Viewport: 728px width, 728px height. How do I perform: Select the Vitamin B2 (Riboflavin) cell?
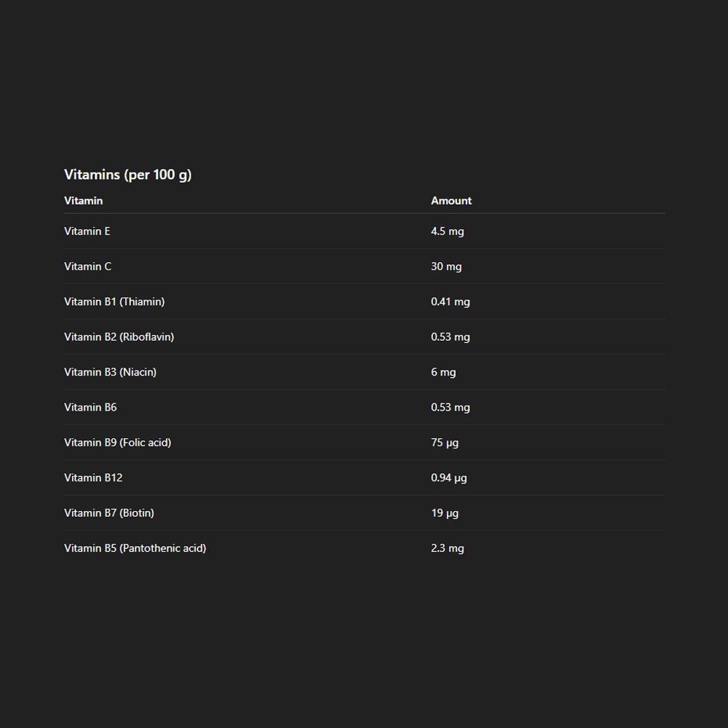(x=119, y=337)
